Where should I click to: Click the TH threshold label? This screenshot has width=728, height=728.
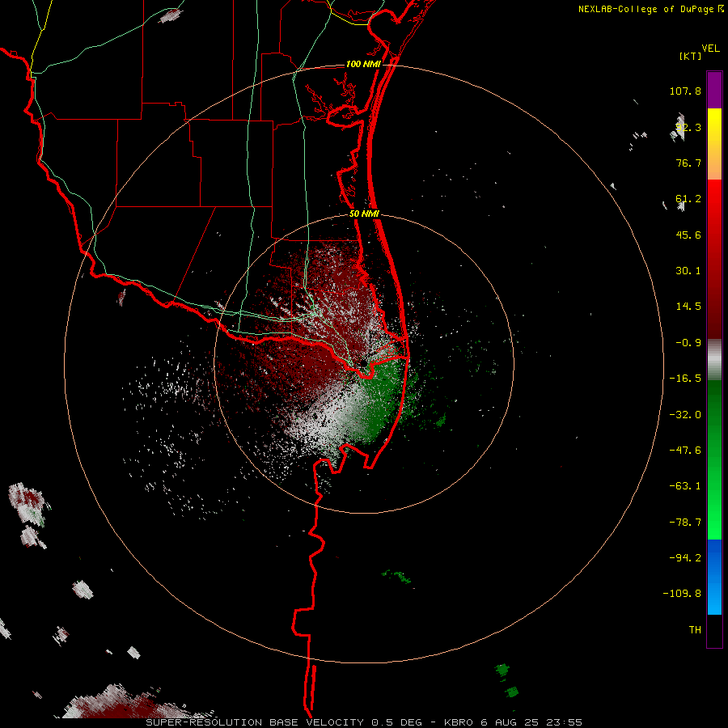coord(695,630)
